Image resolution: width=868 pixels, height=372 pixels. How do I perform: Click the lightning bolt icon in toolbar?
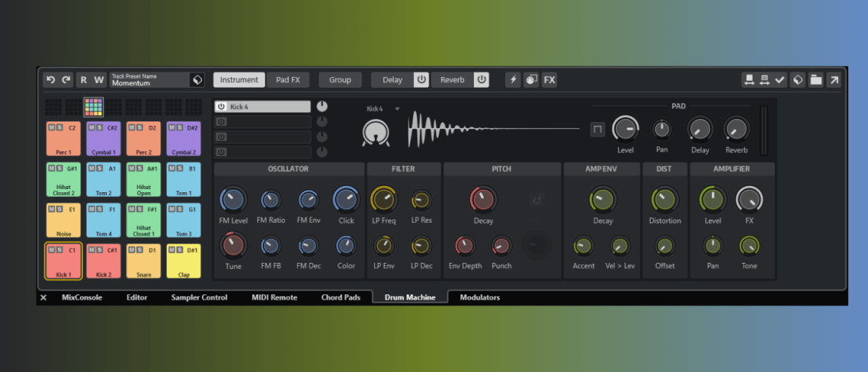(x=512, y=80)
